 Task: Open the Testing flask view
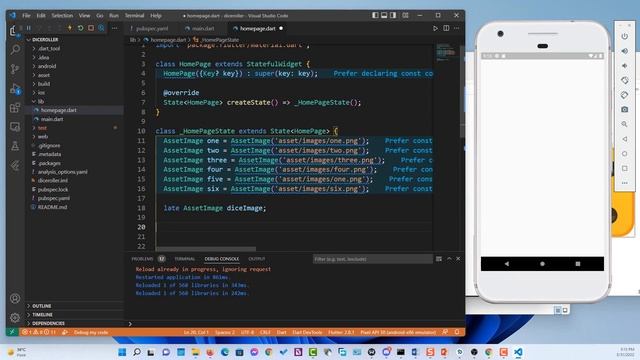pyautogui.click(x=15, y=146)
